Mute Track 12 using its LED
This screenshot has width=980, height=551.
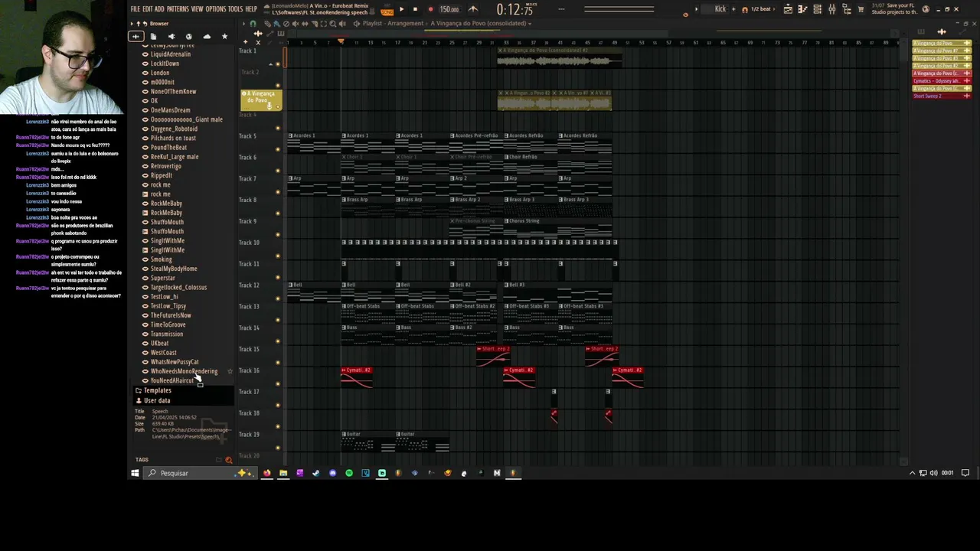(278, 298)
